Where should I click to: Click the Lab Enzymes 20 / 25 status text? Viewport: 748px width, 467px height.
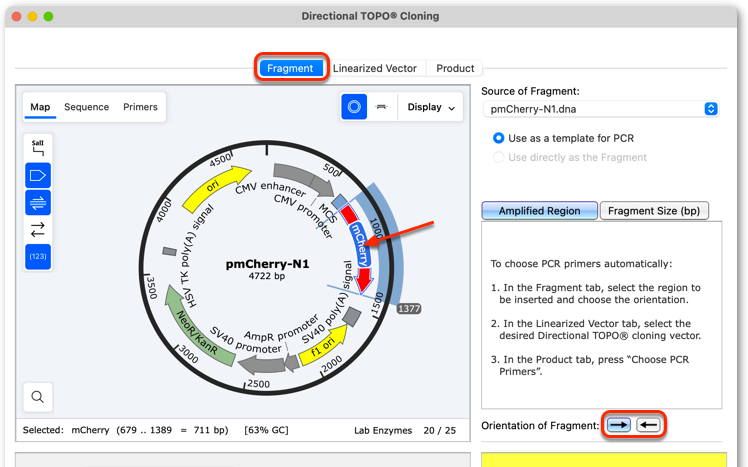tap(405, 430)
